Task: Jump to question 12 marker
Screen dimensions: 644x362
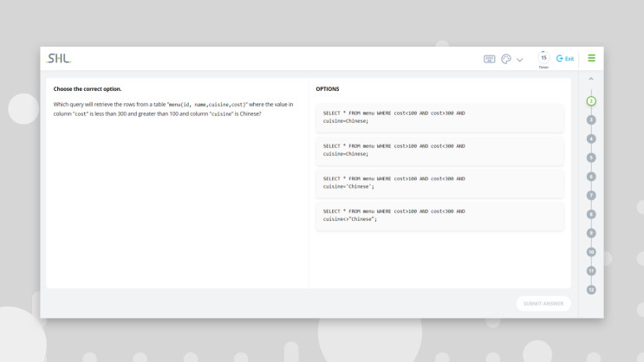Action: pyautogui.click(x=591, y=290)
